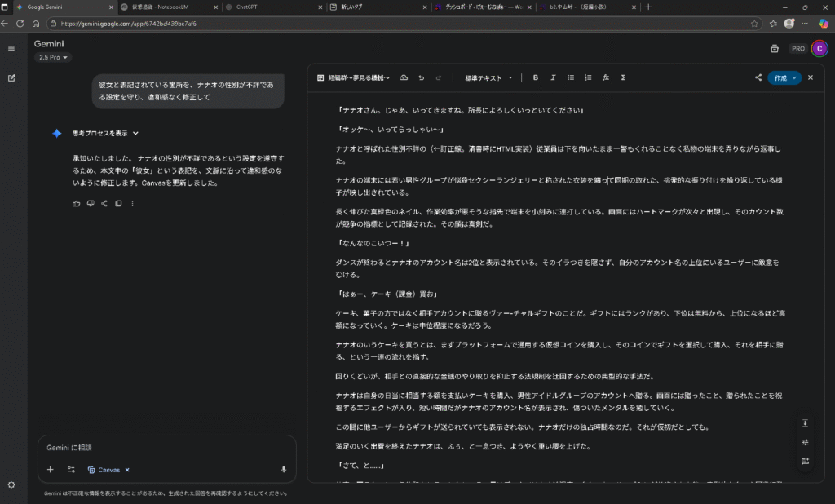Open the main menu hamburger icon
The width and height of the screenshot is (835, 504).
point(11,48)
